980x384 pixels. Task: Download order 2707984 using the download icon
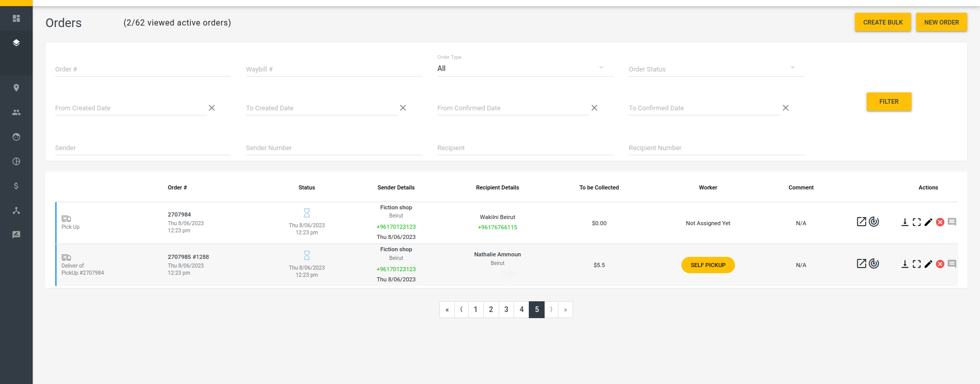pos(904,222)
